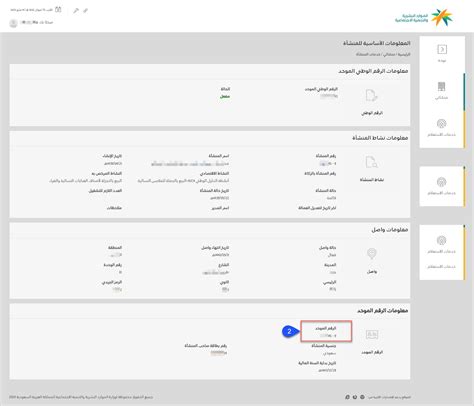Click الرئيسية in the breadcrumb
Viewport: 474px width, 406px height.
[x=404, y=54]
